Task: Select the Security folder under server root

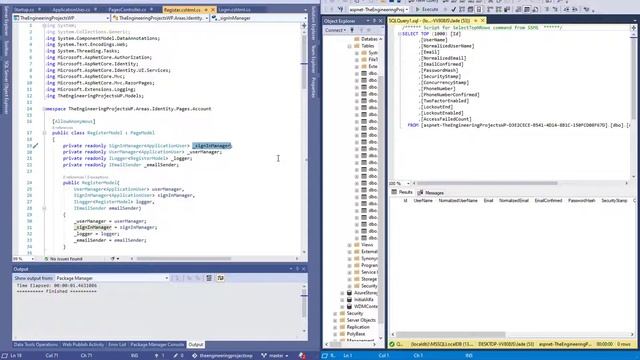Action: pos(354,313)
